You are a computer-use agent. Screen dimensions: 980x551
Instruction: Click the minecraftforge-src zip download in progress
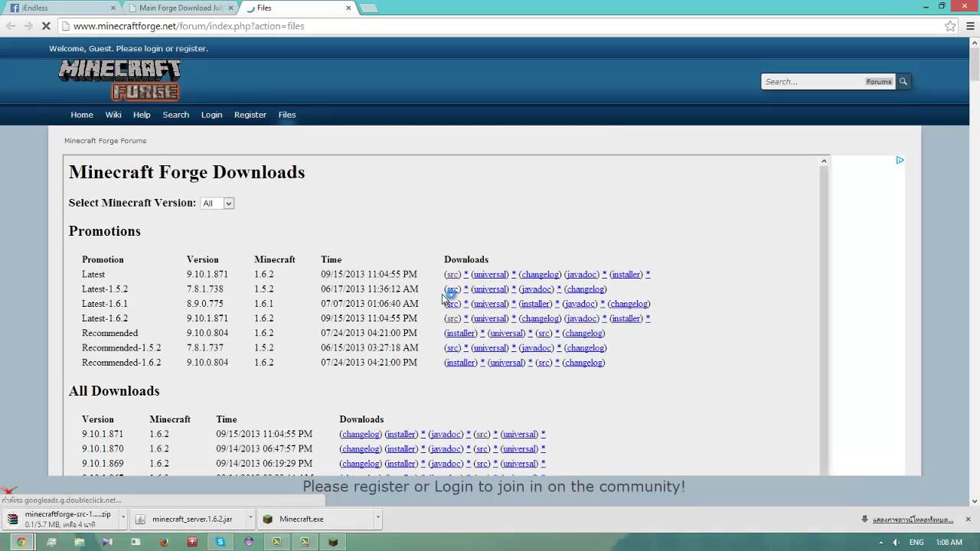coord(60,519)
